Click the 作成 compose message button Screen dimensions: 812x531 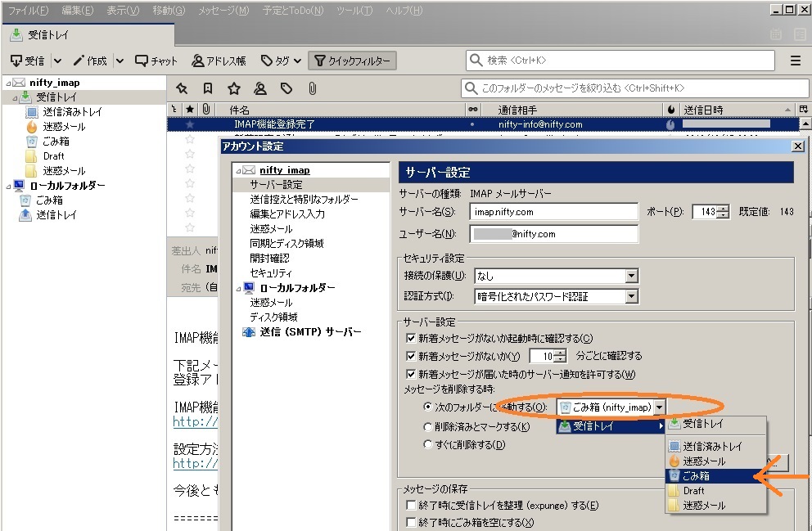[x=90, y=61]
